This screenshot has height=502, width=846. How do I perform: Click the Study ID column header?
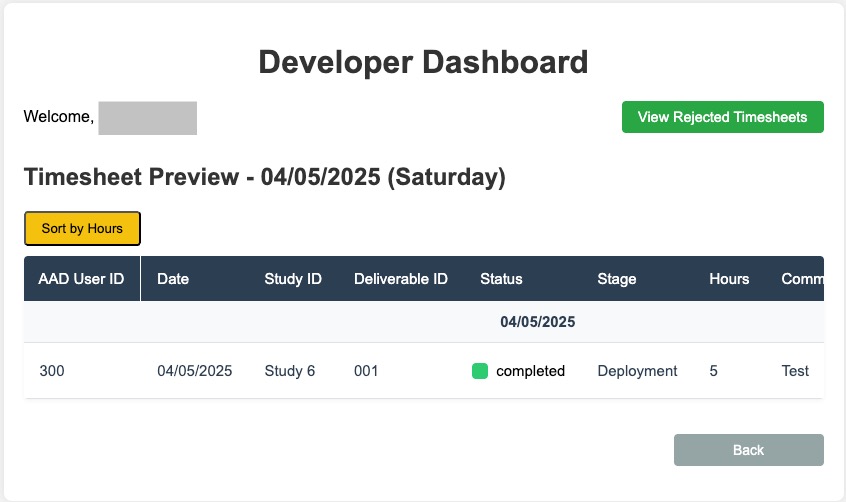292,279
